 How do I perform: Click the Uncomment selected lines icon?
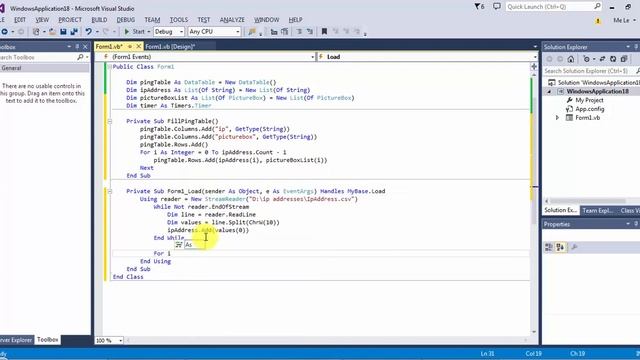point(310,31)
